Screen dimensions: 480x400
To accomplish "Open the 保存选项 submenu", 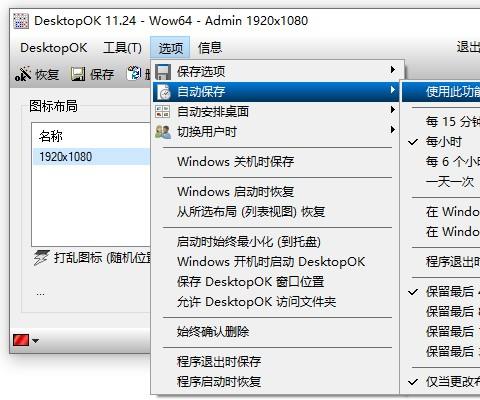I will point(276,72).
